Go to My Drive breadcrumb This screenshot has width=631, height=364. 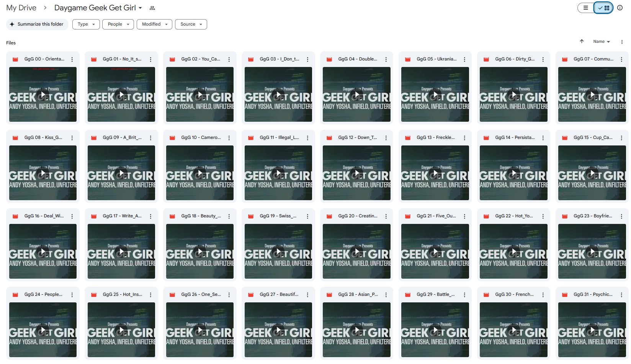pyautogui.click(x=21, y=8)
